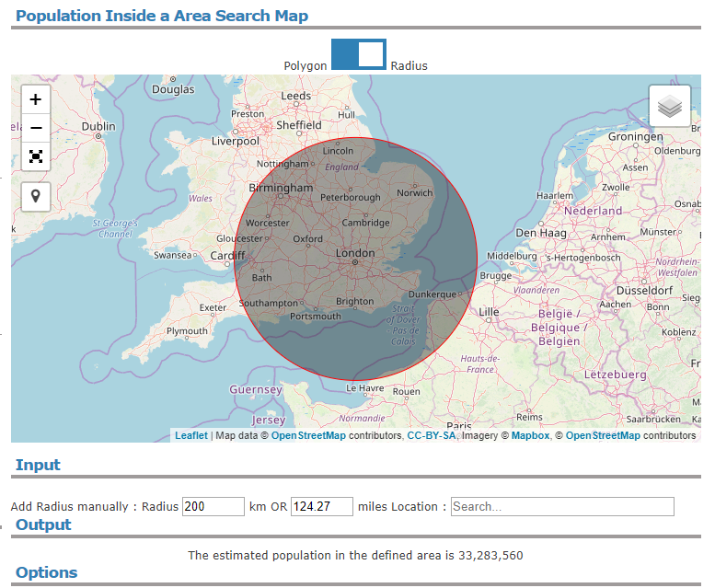Open the map layers control
This screenshot has width=715, height=588.
[x=670, y=107]
